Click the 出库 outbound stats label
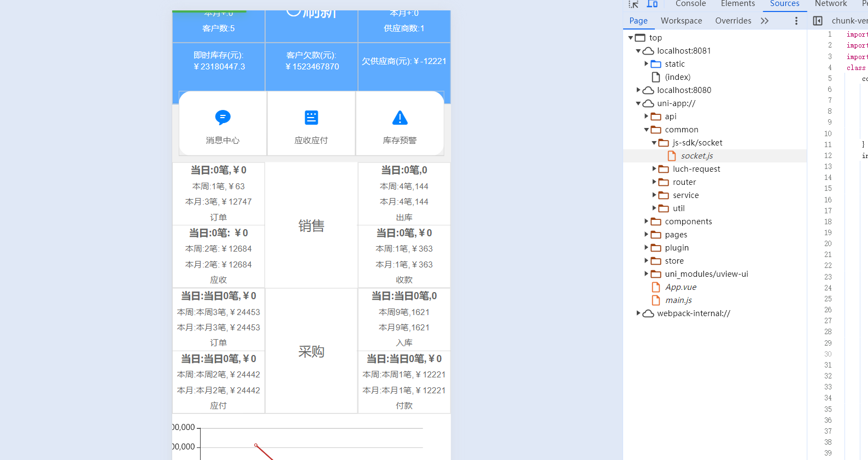 tap(404, 218)
